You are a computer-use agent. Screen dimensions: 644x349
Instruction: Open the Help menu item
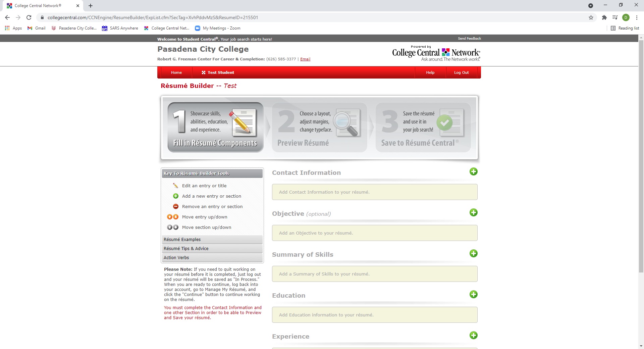tap(430, 72)
